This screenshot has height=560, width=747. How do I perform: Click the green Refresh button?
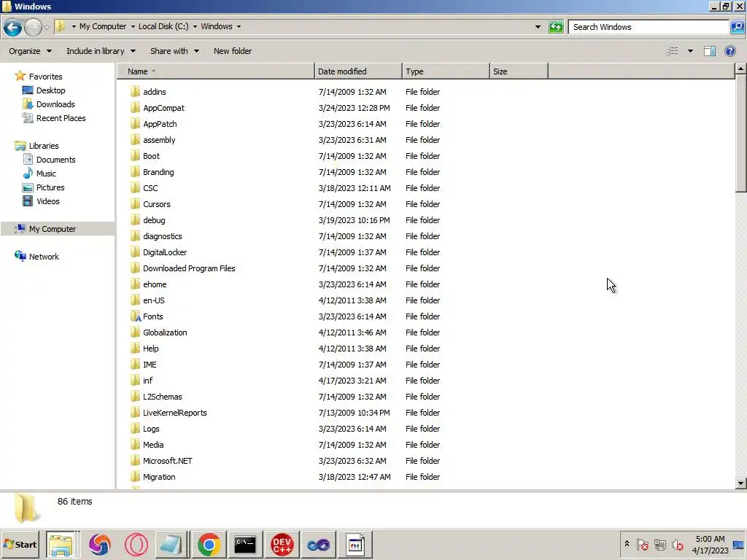(556, 27)
